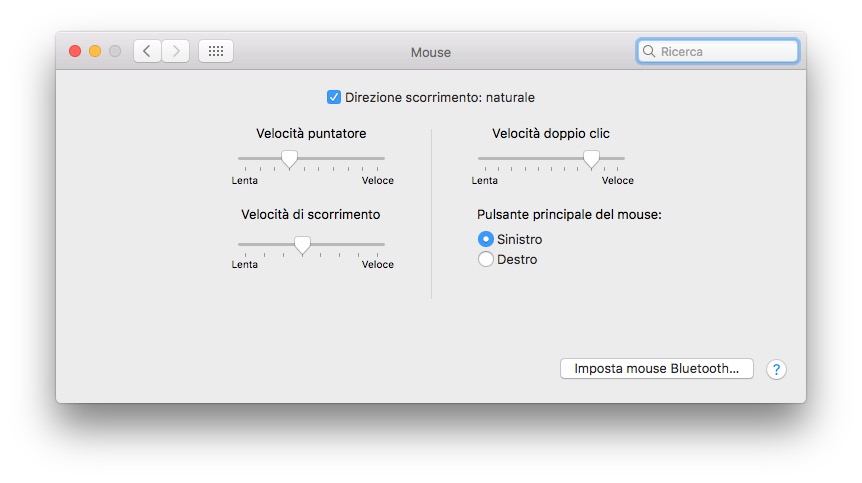Image resolution: width=862 pixels, height=483 pixels.
Task: Select Sinistro as primary mouse button
Action: (486, 239)
